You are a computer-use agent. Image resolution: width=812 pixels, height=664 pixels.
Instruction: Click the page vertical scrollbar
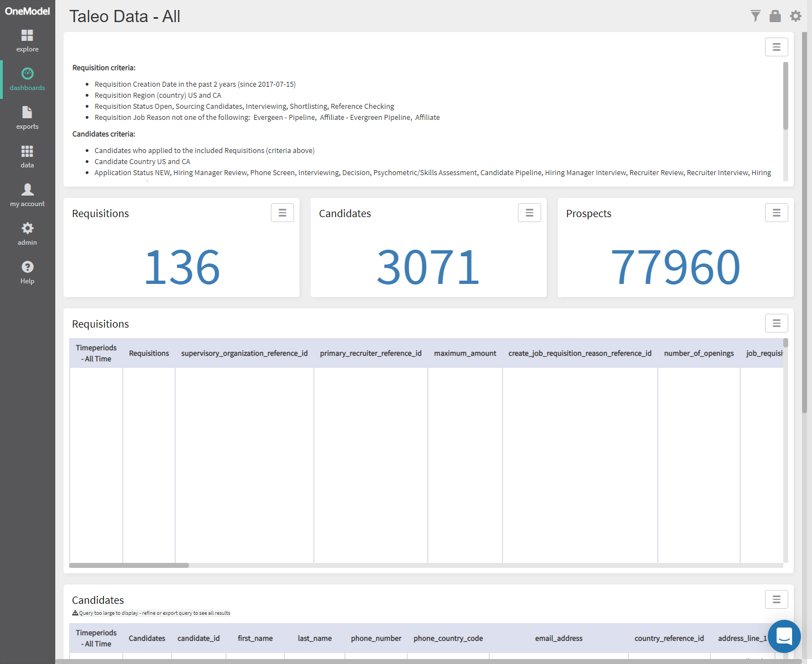(x=804, y=222)
